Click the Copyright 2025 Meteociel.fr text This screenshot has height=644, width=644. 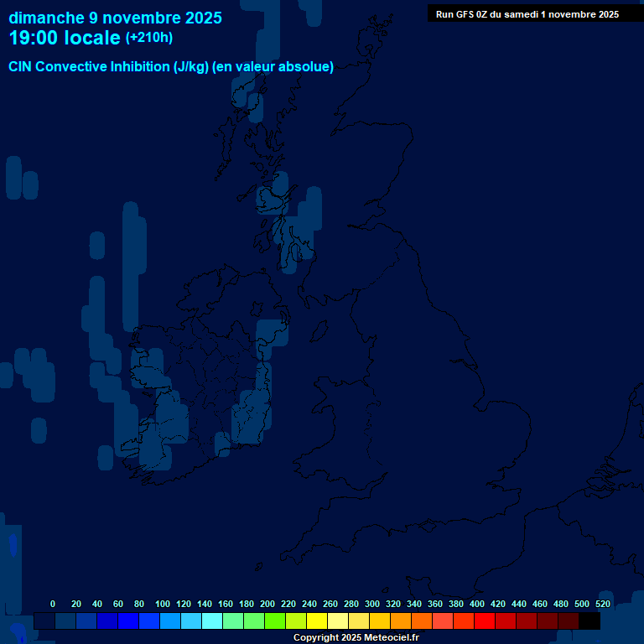click(x=356, y=638)
